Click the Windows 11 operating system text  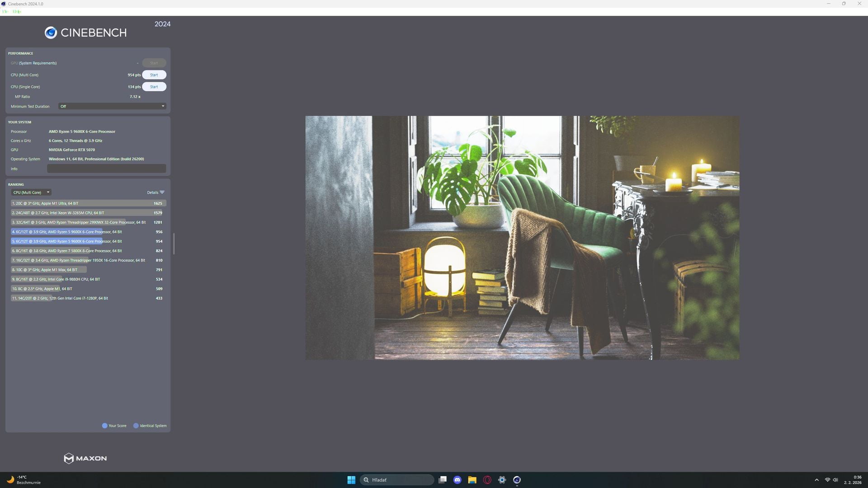[x=96, y=159]
